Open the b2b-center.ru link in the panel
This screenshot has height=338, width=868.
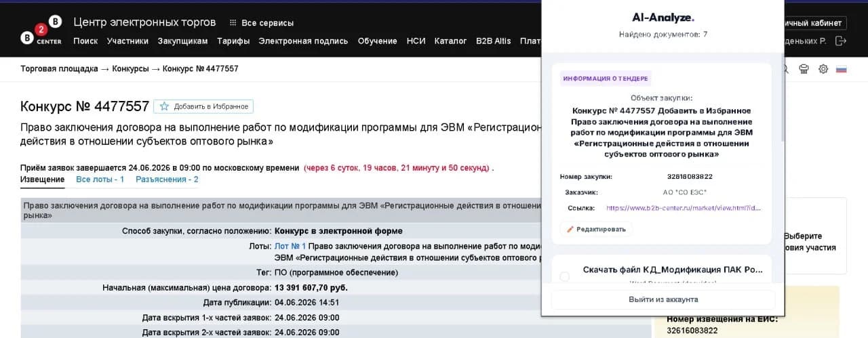pyautogui.click(x=684, y=209)
